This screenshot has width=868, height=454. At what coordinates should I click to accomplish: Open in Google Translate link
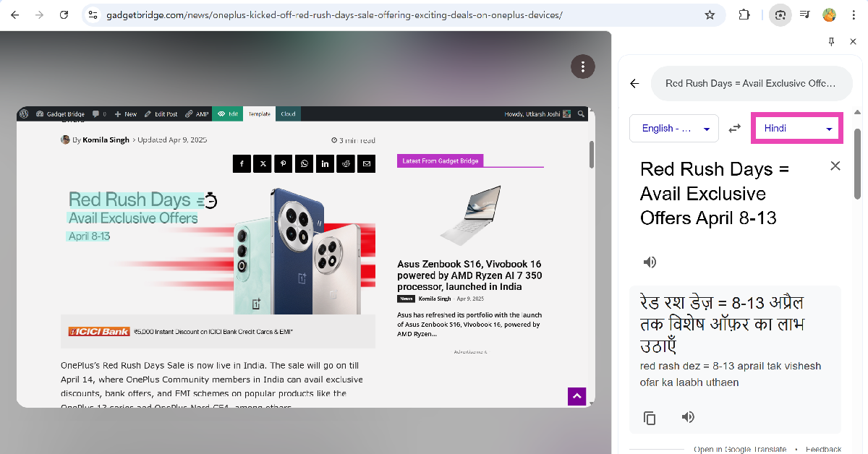[740, 449]
